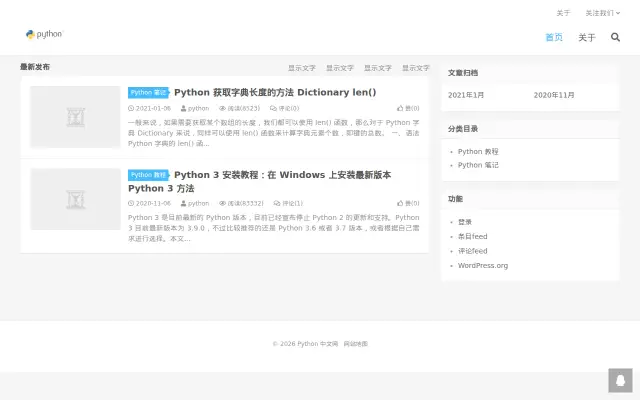Open 评论feed link
Image resolution: width=640 pixels, height=400 pixels.
coord(472,251)
